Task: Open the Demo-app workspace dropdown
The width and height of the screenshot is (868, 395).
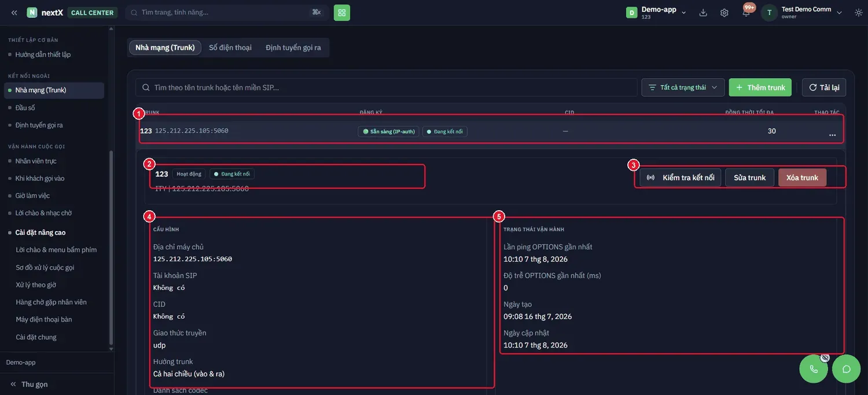Action: 656,13
